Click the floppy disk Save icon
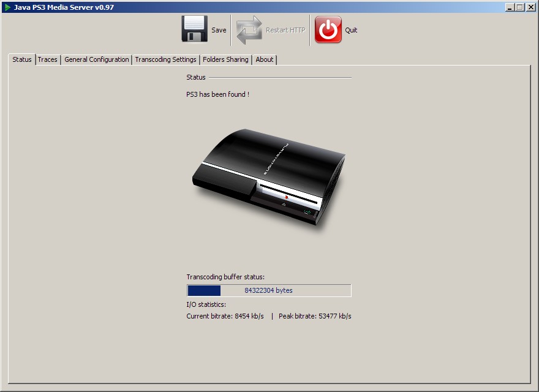 [195, 29]
